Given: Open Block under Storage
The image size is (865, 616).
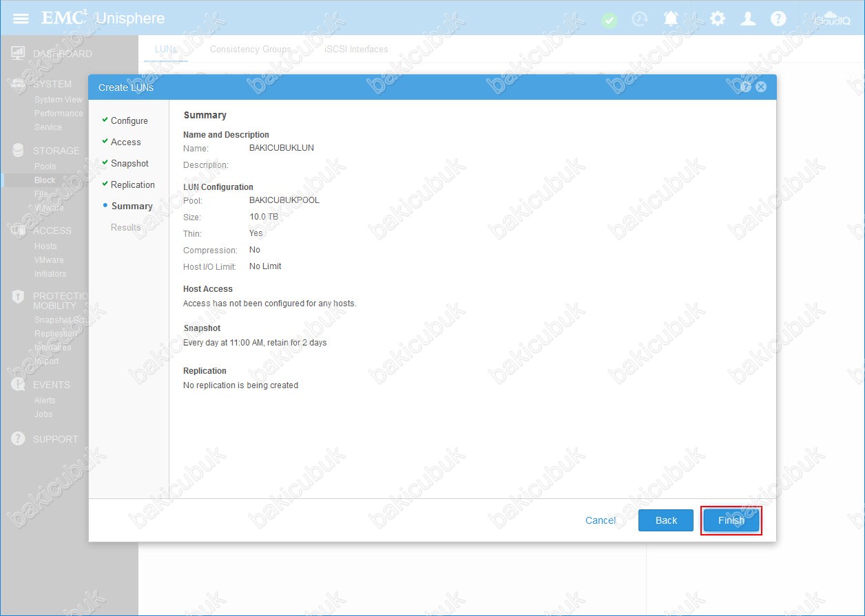Looking at the screenshot, I should 45,180.
